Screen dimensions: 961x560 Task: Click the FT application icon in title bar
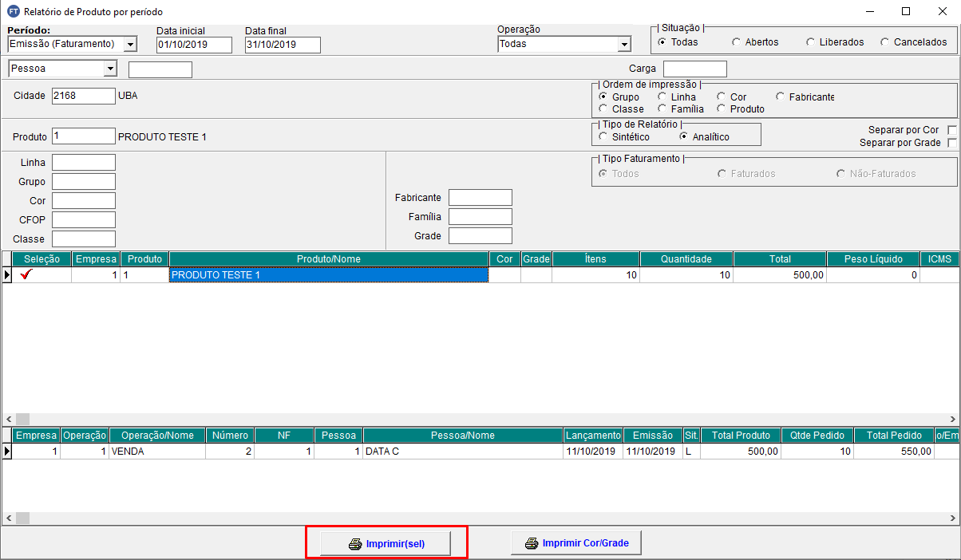pyautogui.click(x=13, y=12)
